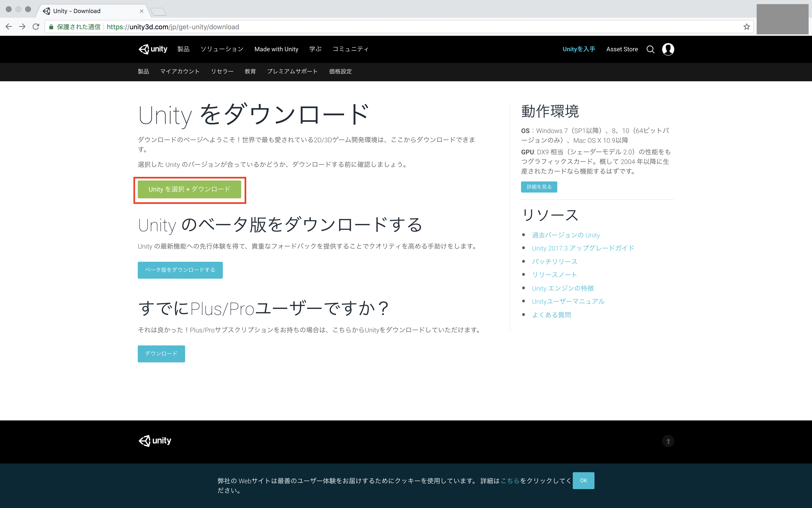Open the user account avatar icon
Image resolution: width=812 pixels, height=508 pixels.
click(668, 49)
